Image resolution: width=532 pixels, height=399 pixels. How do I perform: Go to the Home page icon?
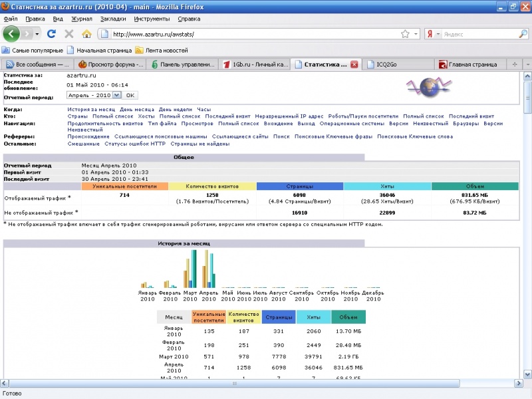(x=86, y=33)
